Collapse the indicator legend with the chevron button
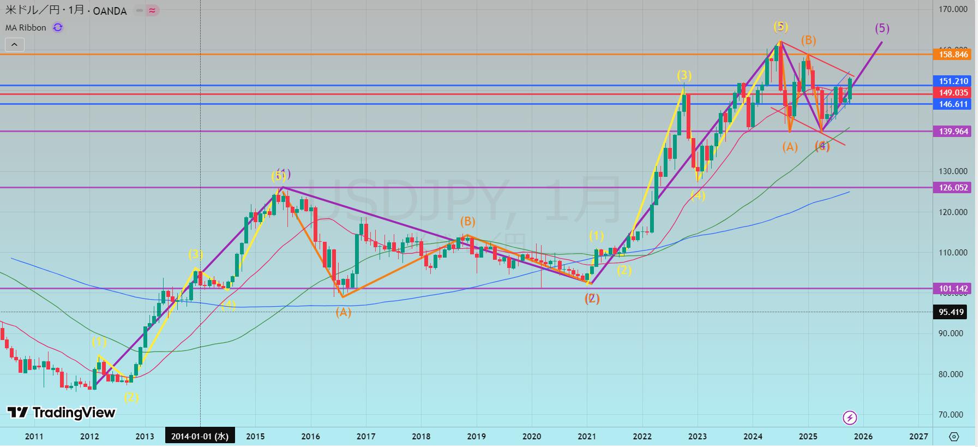 [x=14, y=45]
